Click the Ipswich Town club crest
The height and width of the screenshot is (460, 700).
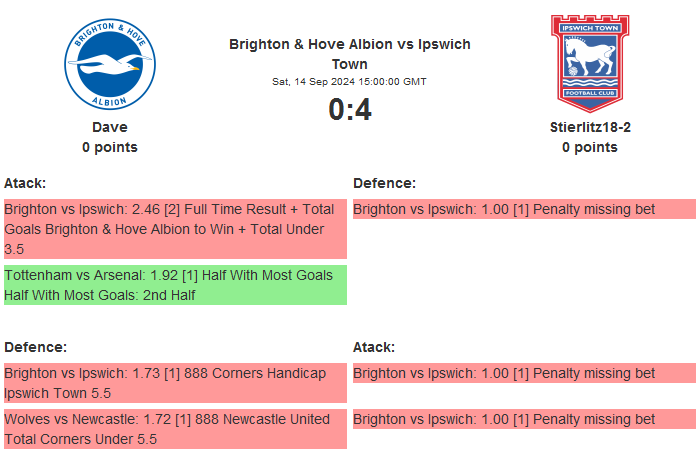click(x=589, y=62)
